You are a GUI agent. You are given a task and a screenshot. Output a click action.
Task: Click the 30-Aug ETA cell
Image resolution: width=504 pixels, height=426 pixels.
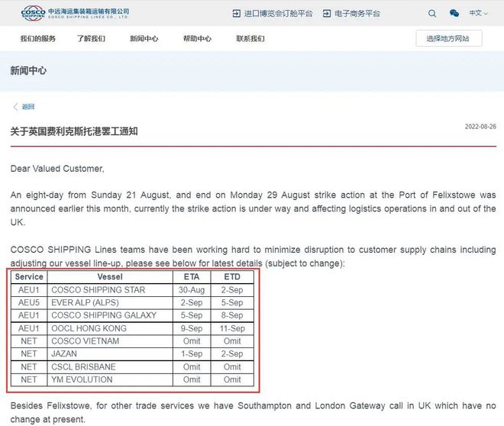192,290
